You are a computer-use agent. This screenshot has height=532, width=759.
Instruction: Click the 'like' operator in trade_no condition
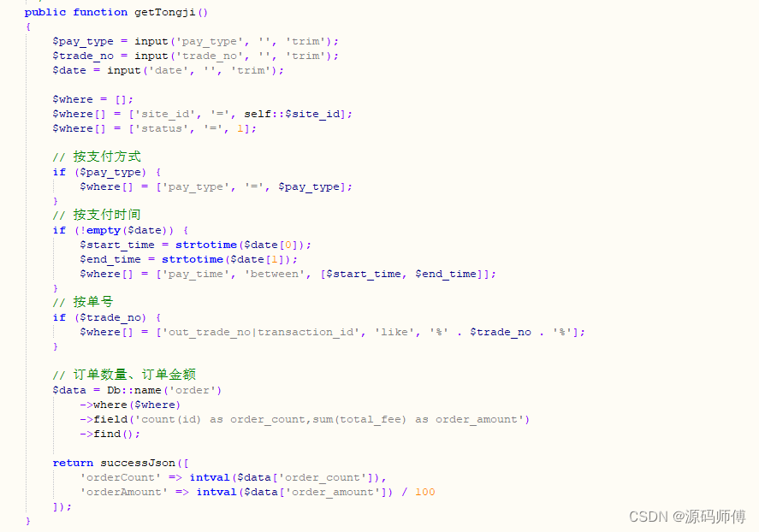(394, 332)
